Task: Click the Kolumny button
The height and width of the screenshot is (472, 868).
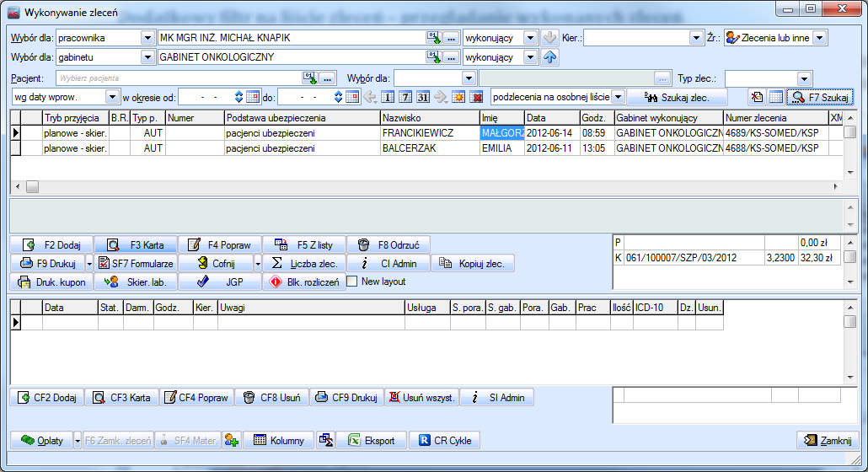Action: click(x=279, y=441)
